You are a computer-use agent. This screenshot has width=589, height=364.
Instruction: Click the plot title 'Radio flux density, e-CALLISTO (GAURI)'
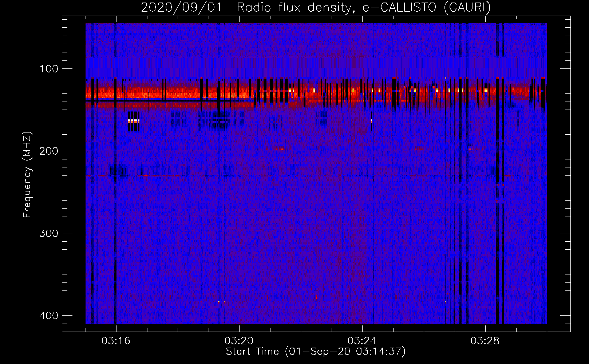click(x=364, y=7)
